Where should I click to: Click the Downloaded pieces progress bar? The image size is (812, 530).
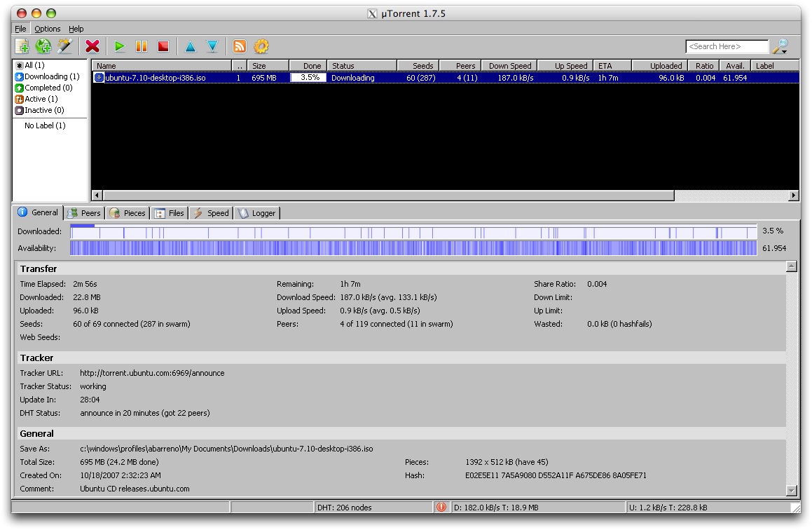coord(413,231)
